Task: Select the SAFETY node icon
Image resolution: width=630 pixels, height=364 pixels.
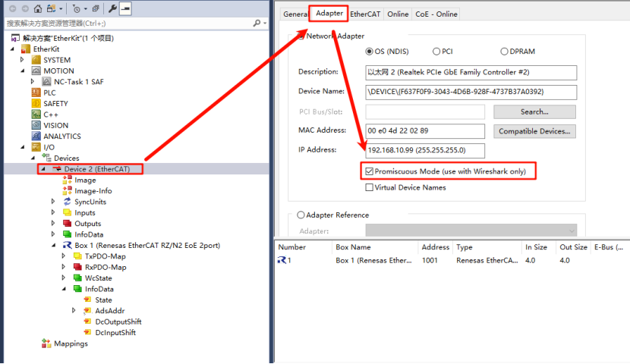Action: (36, 103)
